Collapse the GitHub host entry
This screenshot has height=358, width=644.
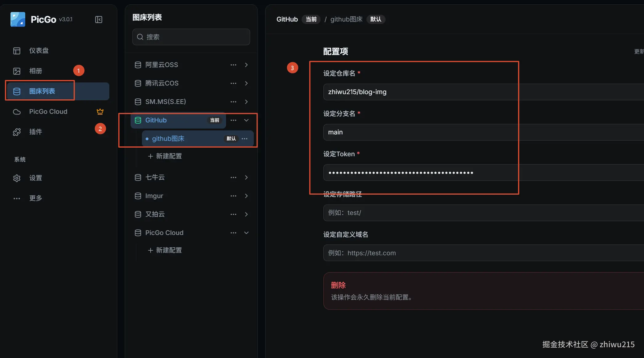coord(246,120)
